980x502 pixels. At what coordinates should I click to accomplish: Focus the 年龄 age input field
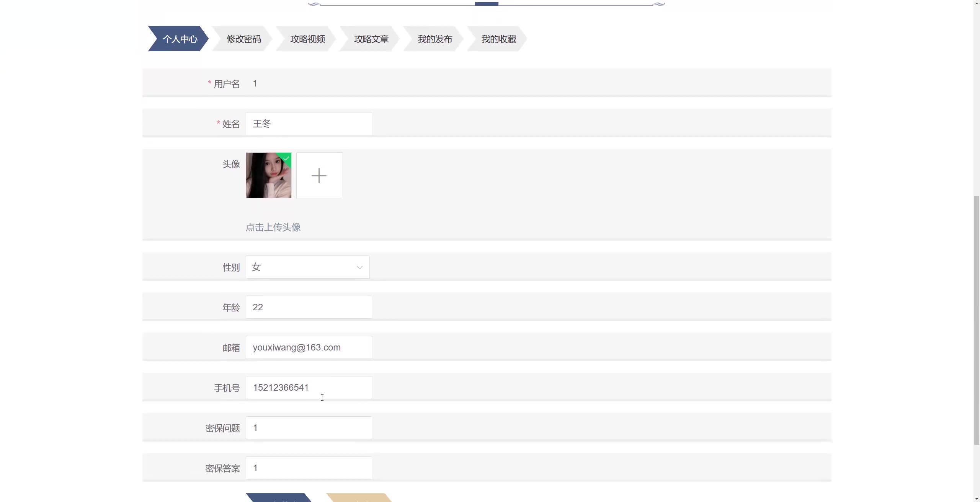click(309, 307)
